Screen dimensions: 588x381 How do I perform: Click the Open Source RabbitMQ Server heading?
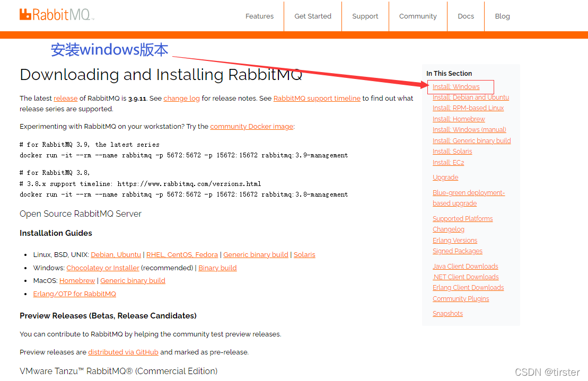[x=81, y=214]
